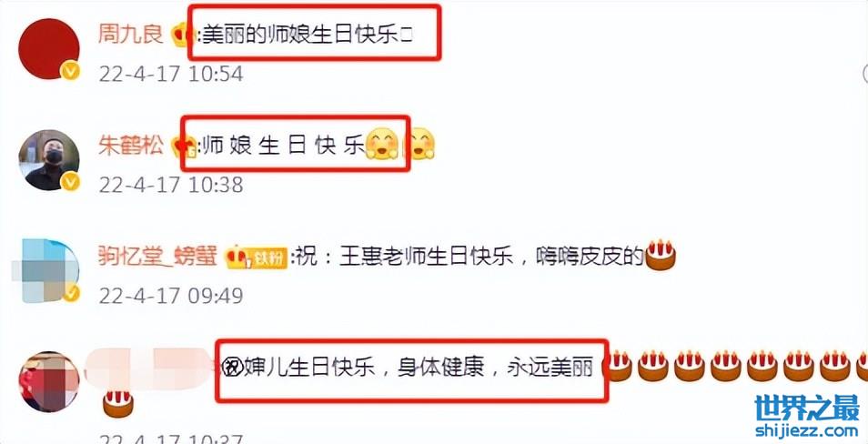Click the verified badge on 周九良's avatar
The width and height of the screenshot is (868, 444).
[x=70, y=70]
